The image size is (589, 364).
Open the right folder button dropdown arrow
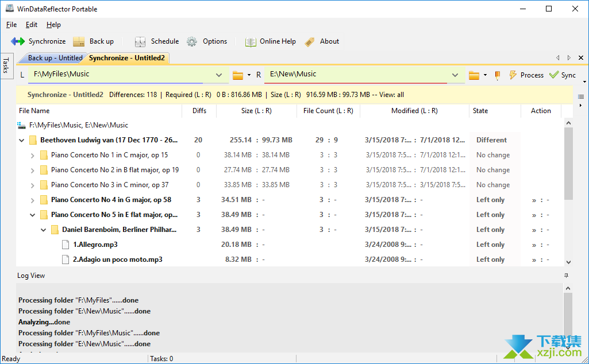pyautogui.click(x=485, y=75)
